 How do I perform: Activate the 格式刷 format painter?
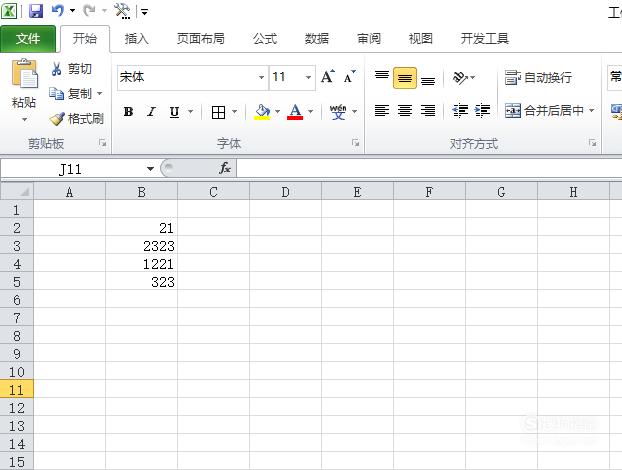pyautogui.click(x=77, y=119)
